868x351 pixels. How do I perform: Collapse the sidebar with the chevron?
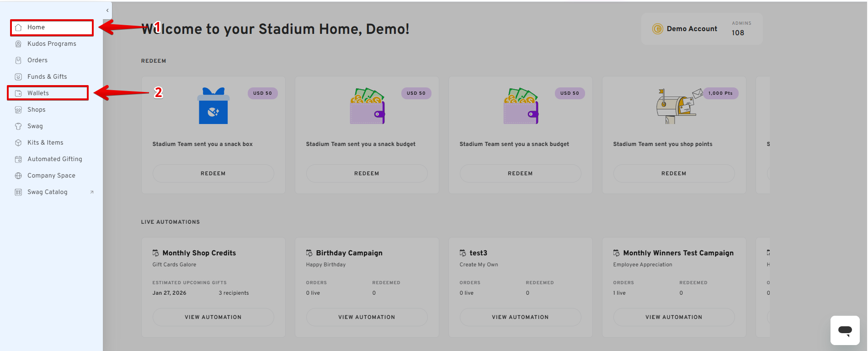107,11
